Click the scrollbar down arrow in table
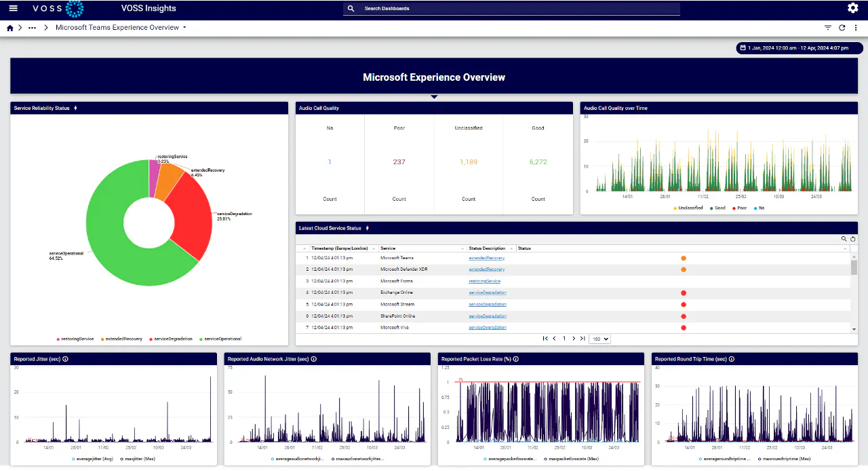This screenshot has width=868, height=471. [854, 328]
